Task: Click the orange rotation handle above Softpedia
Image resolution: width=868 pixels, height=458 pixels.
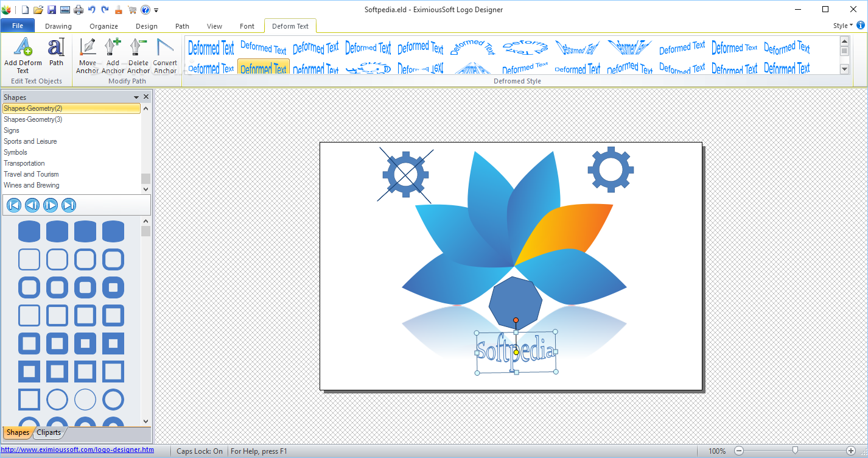Action: point(516,320)
